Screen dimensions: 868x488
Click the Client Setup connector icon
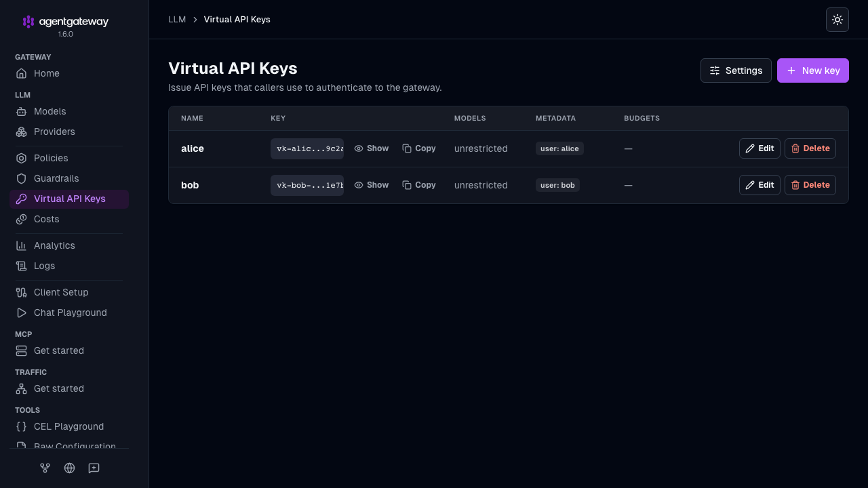tap(21, 292)
